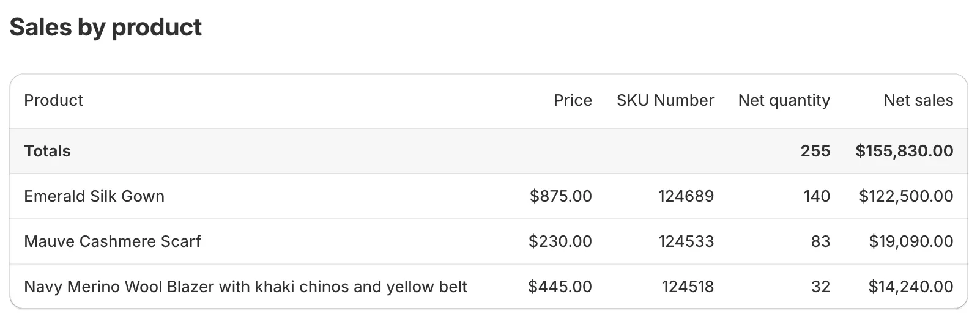The height and width of the screenshot is (319, 980).
Task: Click the Price column header
Action: click(573, 100)
